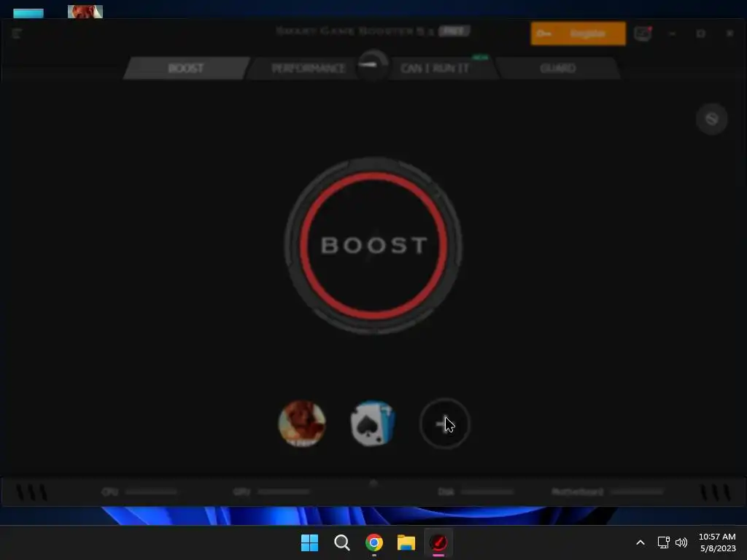Switch to the PERFORMANCE tab

coord(309,68)
